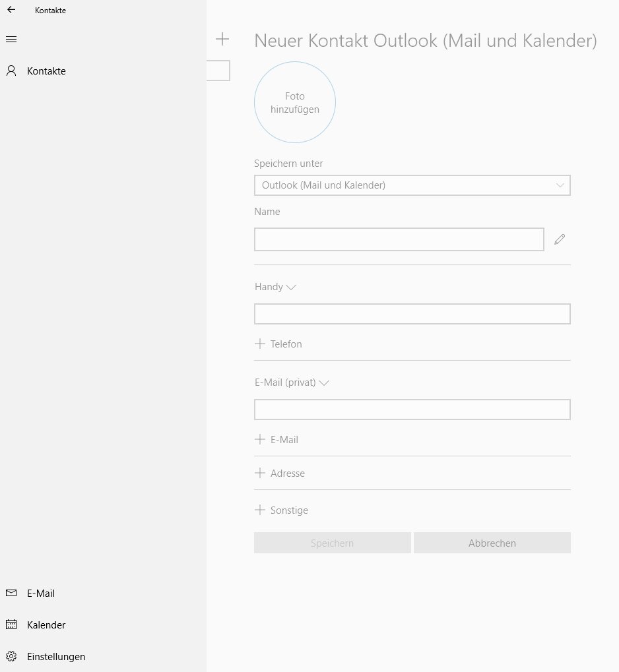Expand the Handy phone type dropdown
Viewport: 619px width, 672px height.
click(275, 287)
